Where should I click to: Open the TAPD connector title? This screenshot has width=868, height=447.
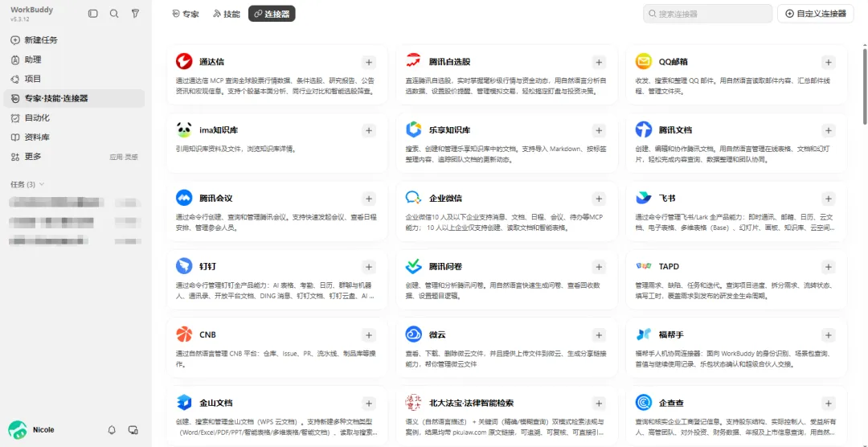point(669,266)
